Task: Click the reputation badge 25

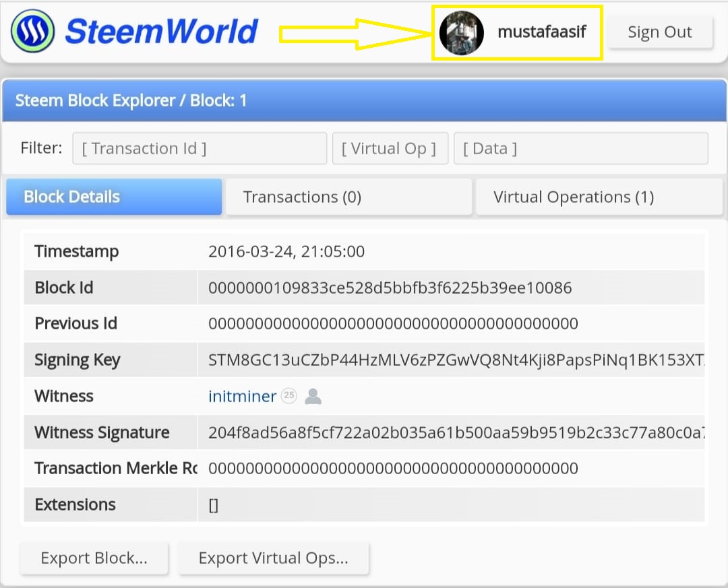Action: (289, 395)
